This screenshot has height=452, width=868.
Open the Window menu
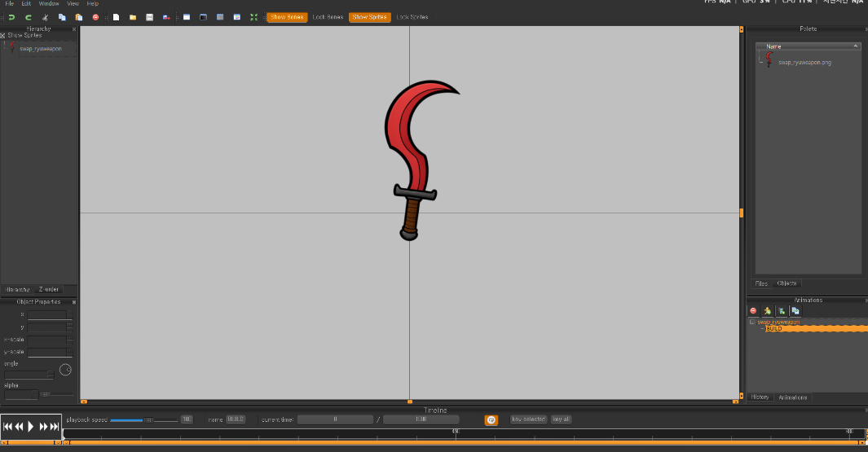coord(49,4)
